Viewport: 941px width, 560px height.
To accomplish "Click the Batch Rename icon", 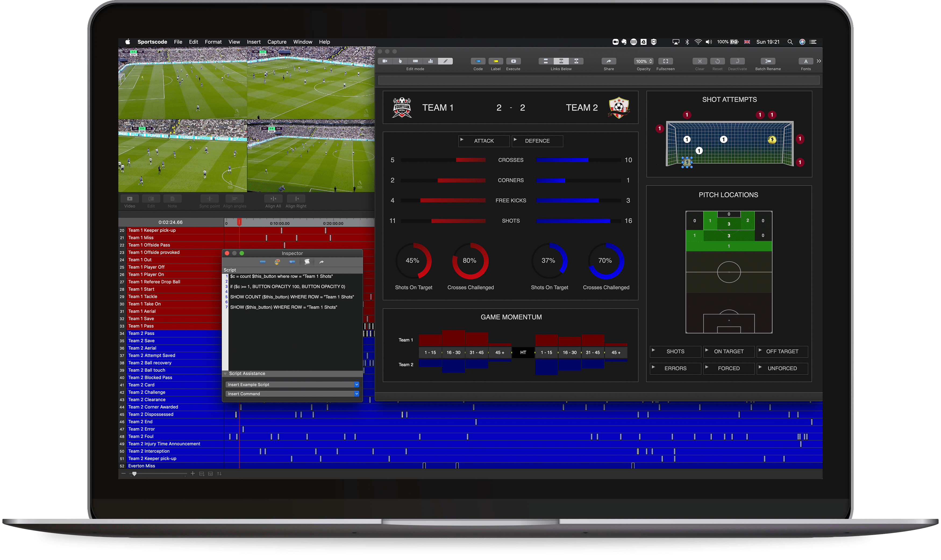I will click(x=768, y=61).
